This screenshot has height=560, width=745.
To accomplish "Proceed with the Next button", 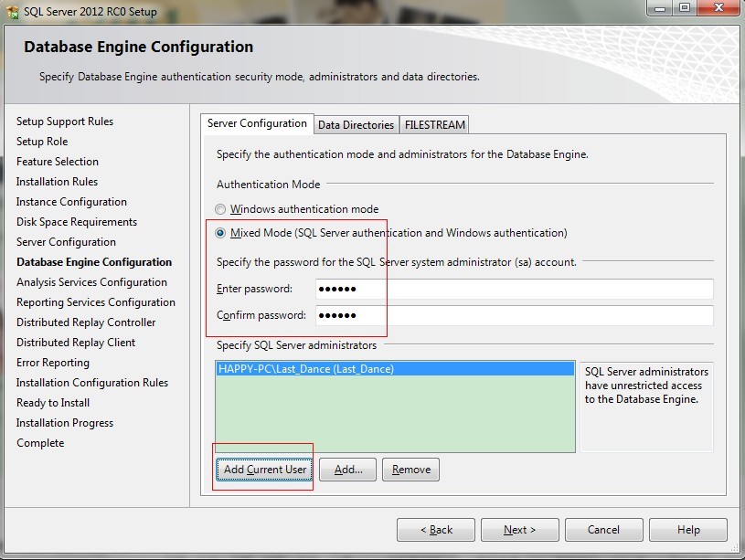I will coord(520,530).
